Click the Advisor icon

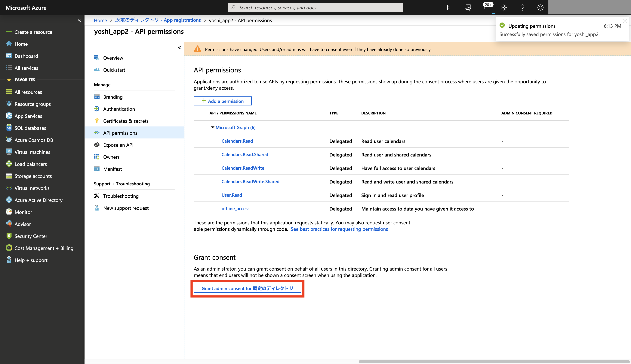pyautogui.click(x=9, y=224)
